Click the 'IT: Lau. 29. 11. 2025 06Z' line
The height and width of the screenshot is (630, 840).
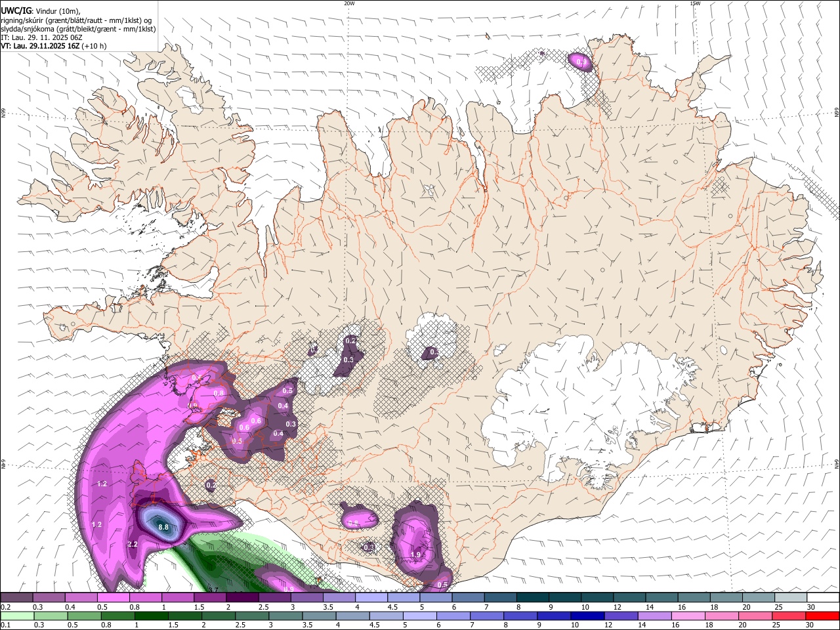[x=41, y=37]
